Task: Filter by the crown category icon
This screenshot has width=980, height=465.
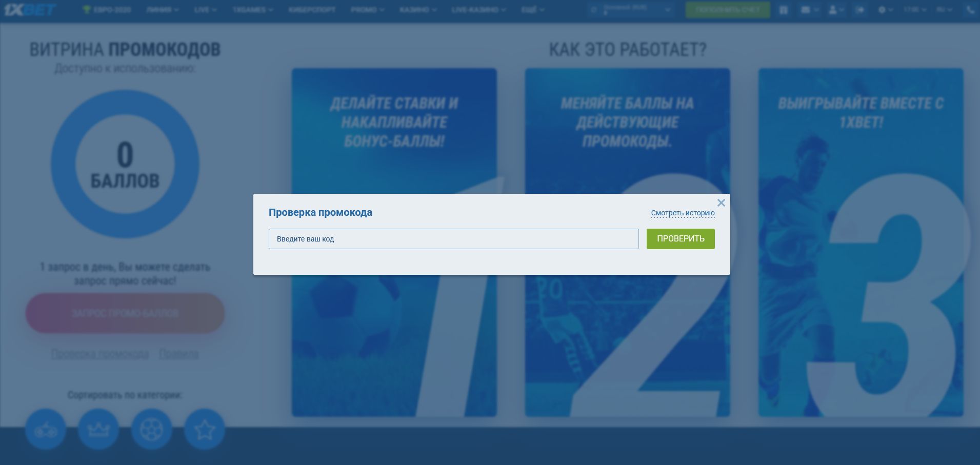Action: [x=98, y=430]
